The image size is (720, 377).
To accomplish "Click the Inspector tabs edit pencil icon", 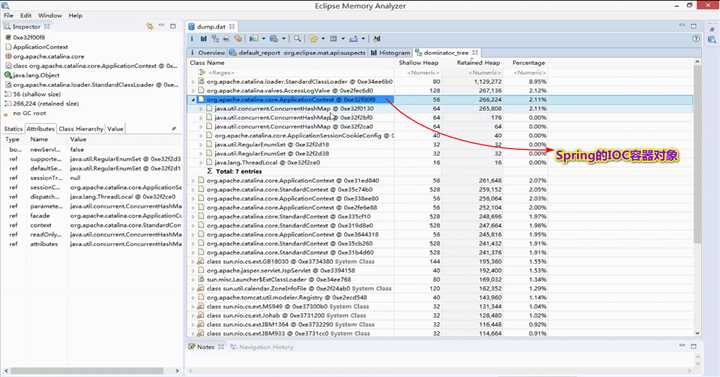I will [x=174, y=129].
